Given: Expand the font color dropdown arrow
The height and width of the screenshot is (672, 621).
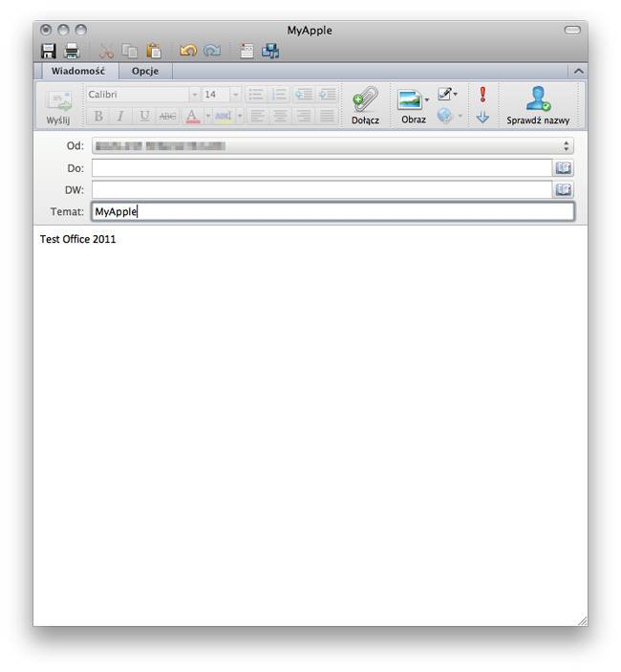Looking at the screenshot, I should 208,116.
